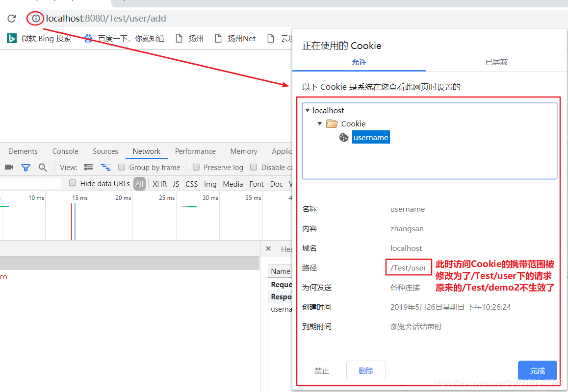
Task: Enable the Preserve log checkbox
Action: click(196, 167)
